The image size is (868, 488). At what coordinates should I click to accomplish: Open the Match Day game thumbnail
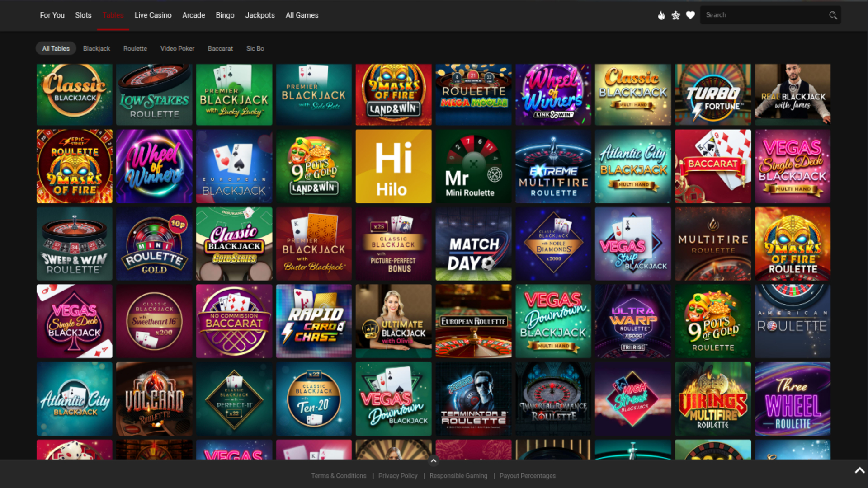coord(473,244)
